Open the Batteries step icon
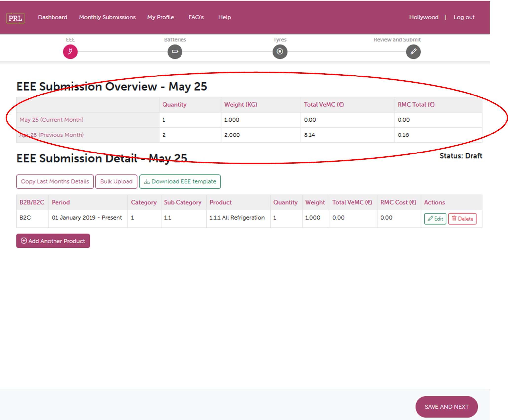 175,52
